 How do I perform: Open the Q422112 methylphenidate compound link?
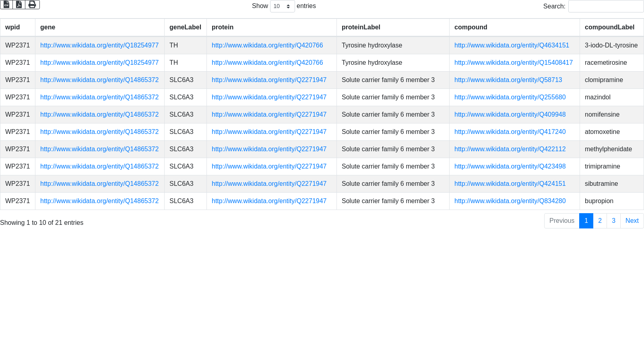pyautogui.click(x=510, y=149)
